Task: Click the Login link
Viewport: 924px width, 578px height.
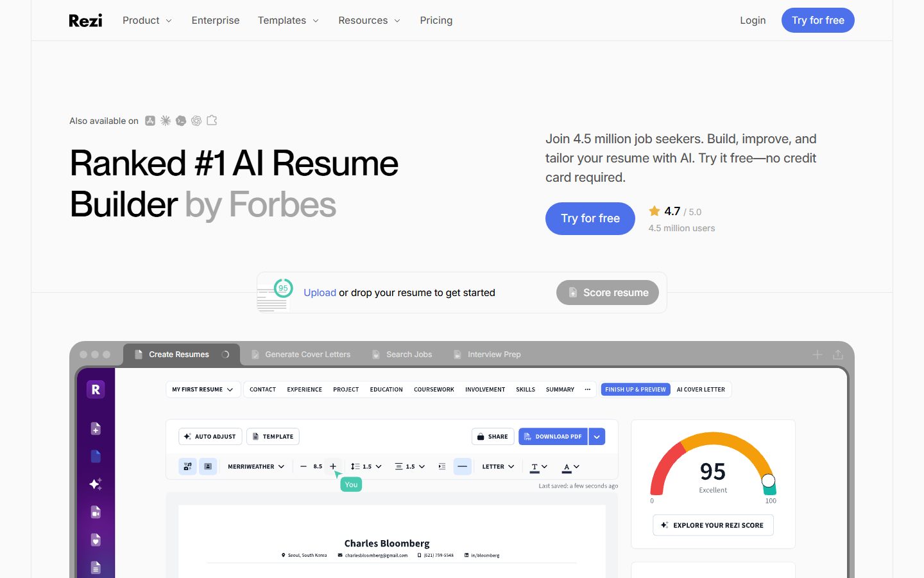Action: (753, 21)
